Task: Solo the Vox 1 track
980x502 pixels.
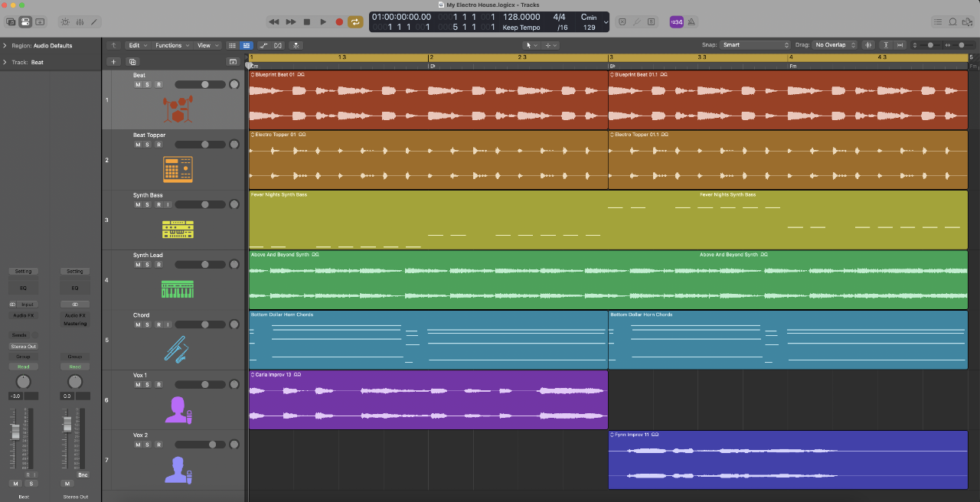Action: point(149,385)
